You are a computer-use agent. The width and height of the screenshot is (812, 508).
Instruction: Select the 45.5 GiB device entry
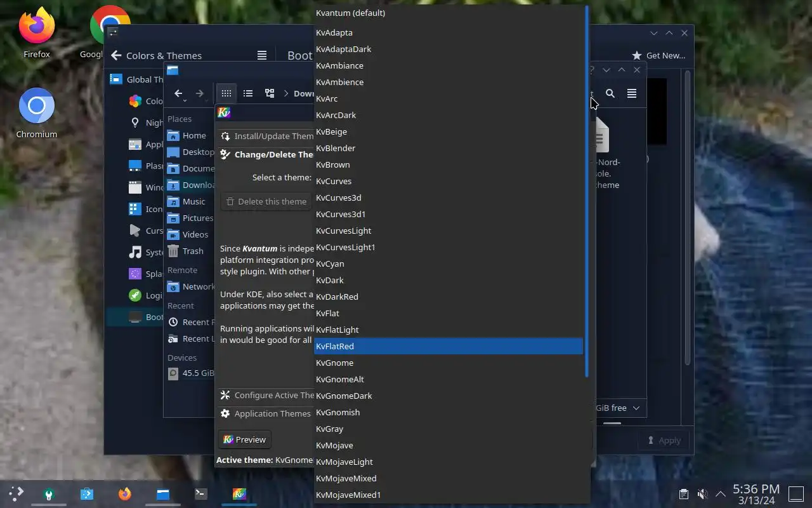point(190,373)
